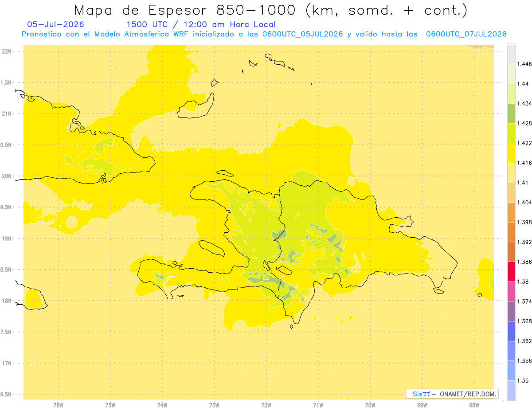Click the colorbar label '1.434'
Screen dimensions: 532x411
click(524, 103)
